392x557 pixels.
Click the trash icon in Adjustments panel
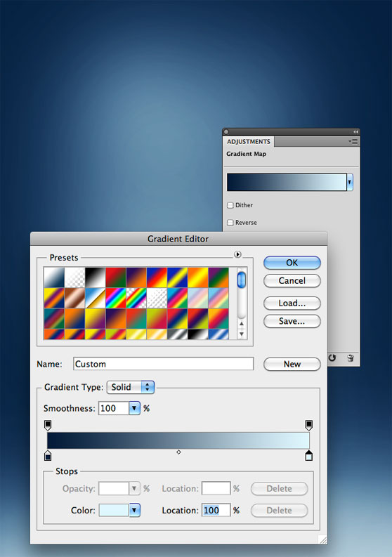click(x=351, y=358)
